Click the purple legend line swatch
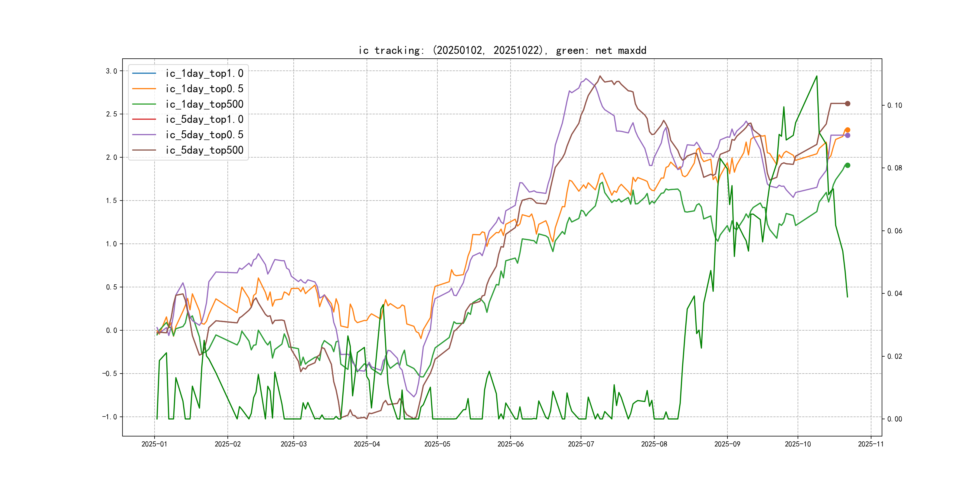Screen dimensions: 980x490 144,135
